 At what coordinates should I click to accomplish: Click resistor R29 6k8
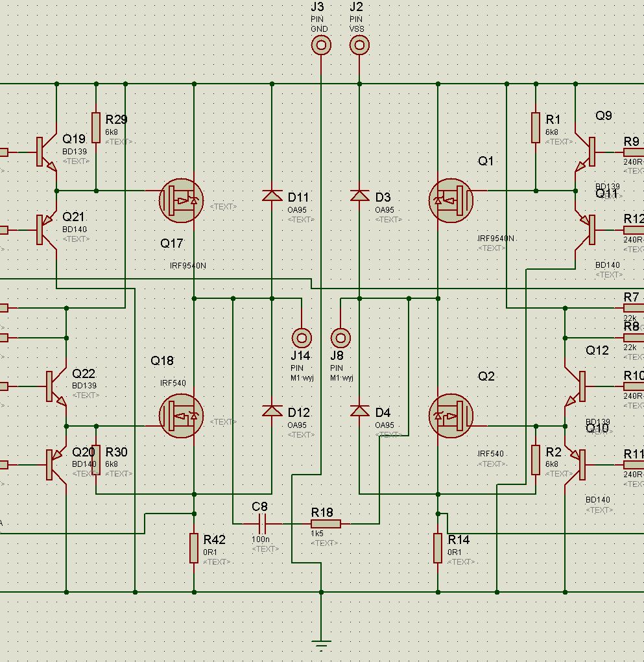pyautogui.click(x=96, y=128)
